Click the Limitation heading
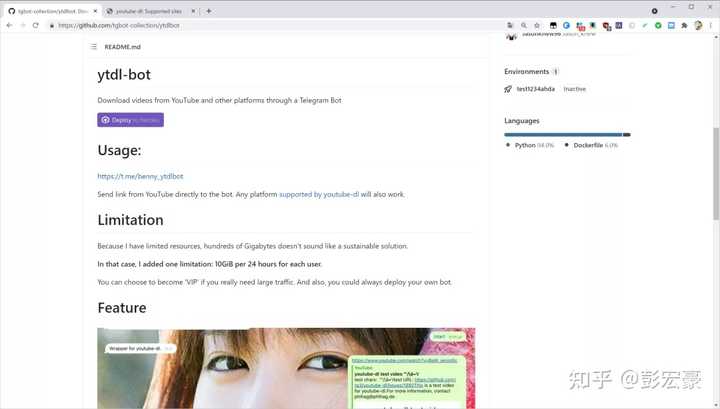720x409 pixels. point(130,220)
